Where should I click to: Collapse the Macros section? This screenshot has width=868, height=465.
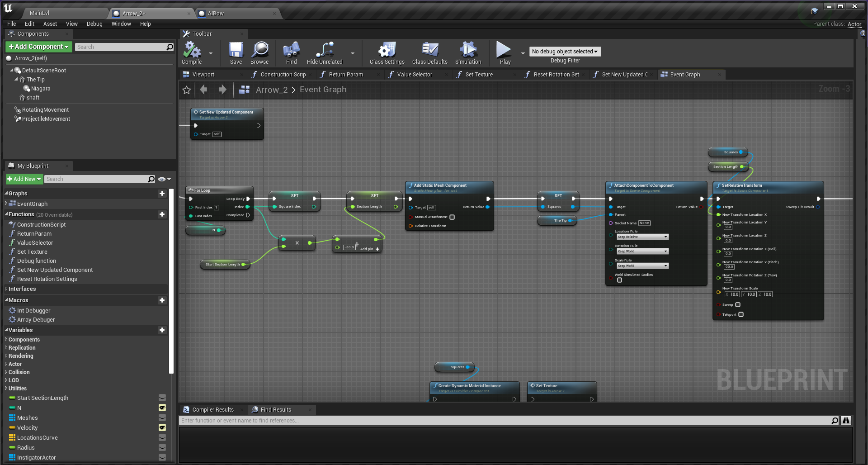(7, 300)
